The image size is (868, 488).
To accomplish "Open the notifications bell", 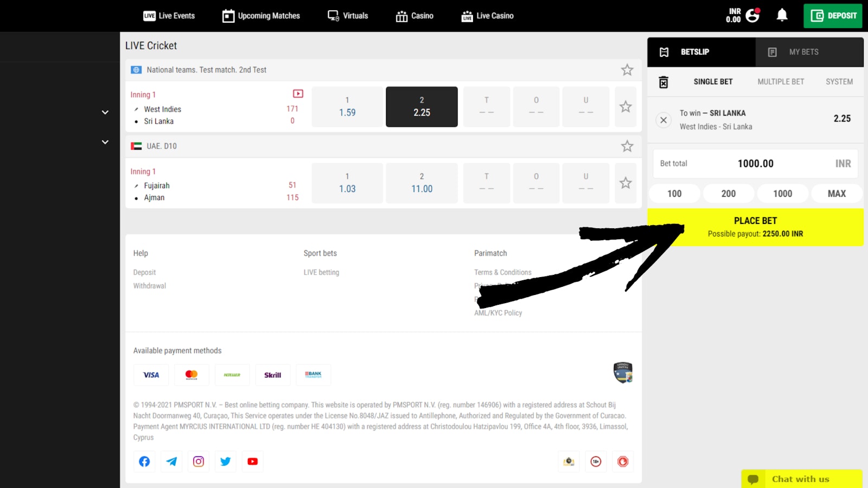I will pos(782,15).
